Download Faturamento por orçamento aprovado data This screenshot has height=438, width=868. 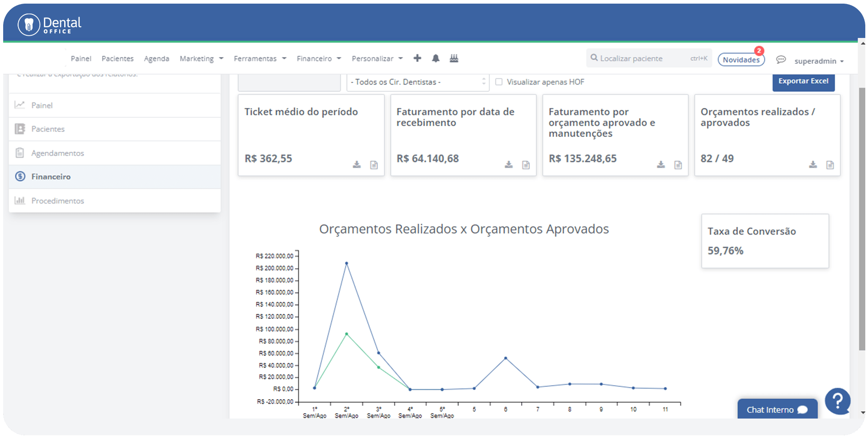(661, 165)
